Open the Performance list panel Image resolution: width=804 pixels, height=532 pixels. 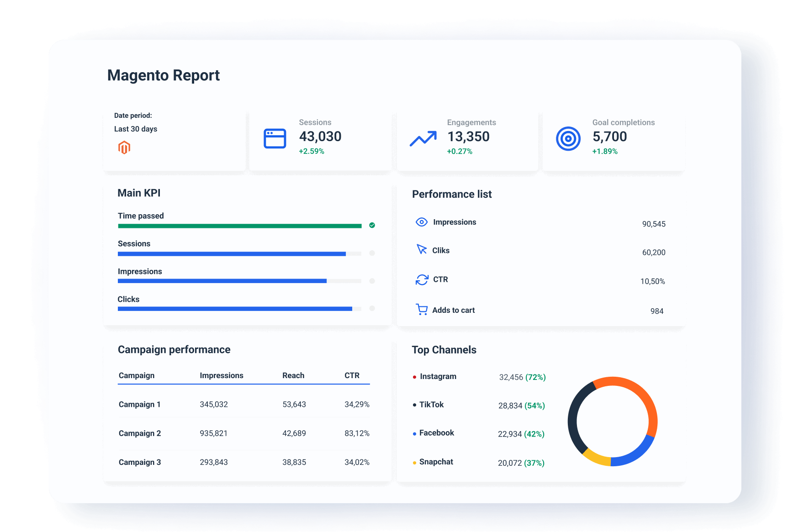coord(451,194)
